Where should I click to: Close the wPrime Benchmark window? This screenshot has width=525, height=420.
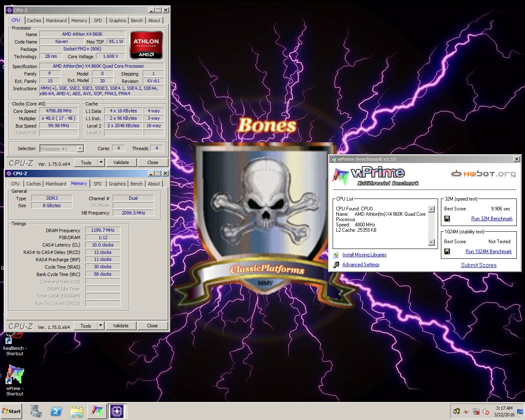click(x=517, y=159)
